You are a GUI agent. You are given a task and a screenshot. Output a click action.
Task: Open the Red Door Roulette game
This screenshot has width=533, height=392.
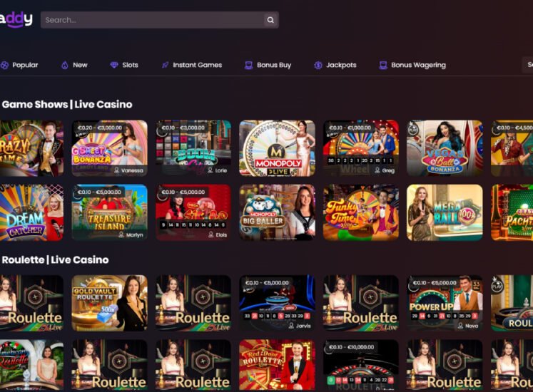click(277, 365)
